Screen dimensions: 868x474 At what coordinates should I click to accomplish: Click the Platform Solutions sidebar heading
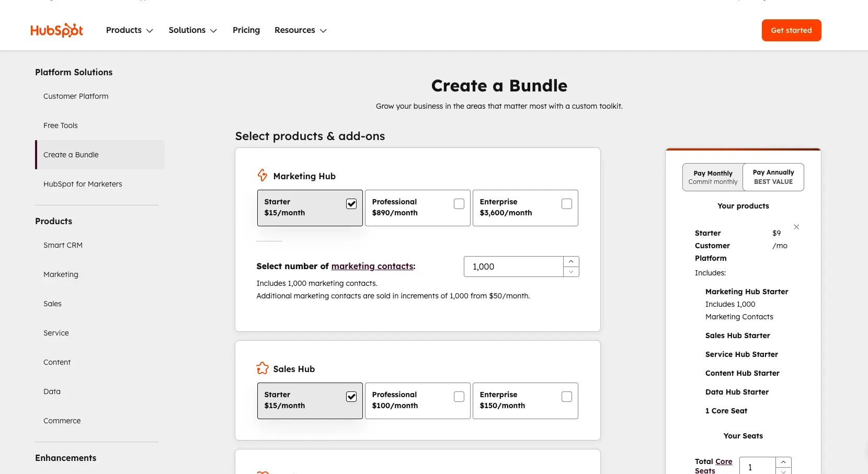74,72
